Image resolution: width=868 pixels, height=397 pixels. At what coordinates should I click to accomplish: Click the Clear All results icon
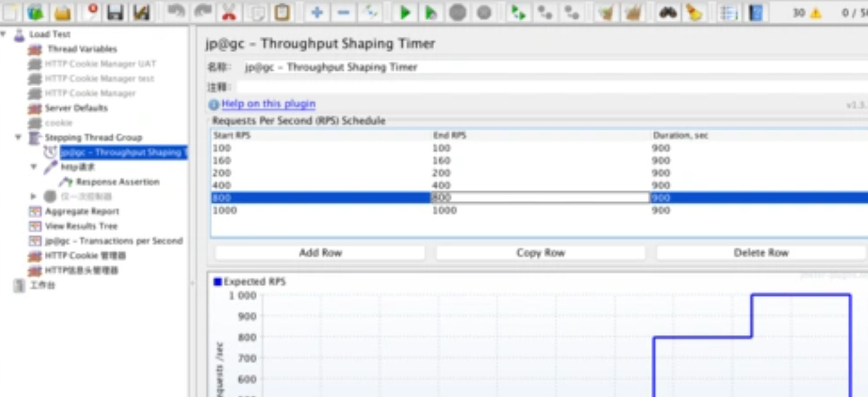coord(633,11)
